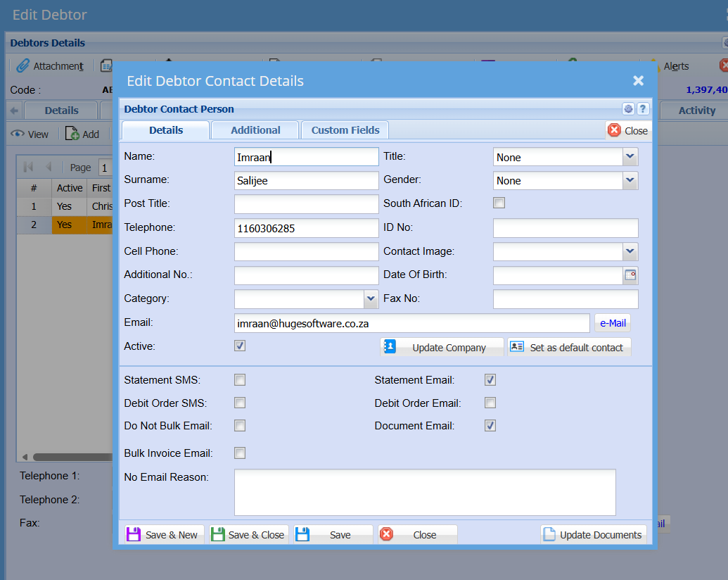Click the Attachment paperclip icon in Edit Debtor window
The width and height of the screenshot is (728, 580).
tap(23, 65)
